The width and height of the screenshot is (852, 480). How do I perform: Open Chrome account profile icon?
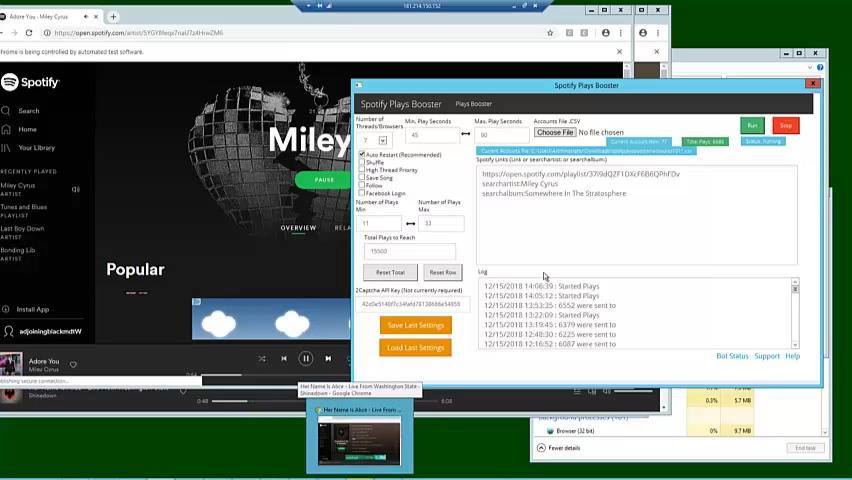[605, 33]
